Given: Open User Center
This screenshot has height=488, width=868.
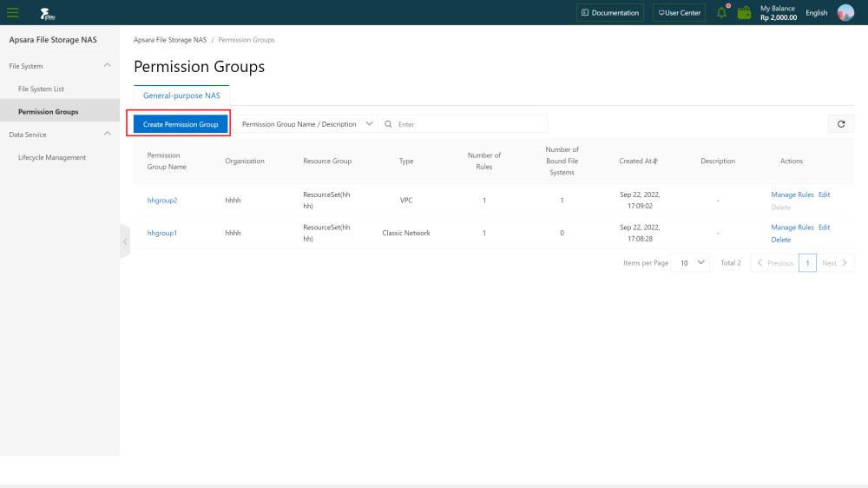Looking at the screenshot, I should click(679, 12).
